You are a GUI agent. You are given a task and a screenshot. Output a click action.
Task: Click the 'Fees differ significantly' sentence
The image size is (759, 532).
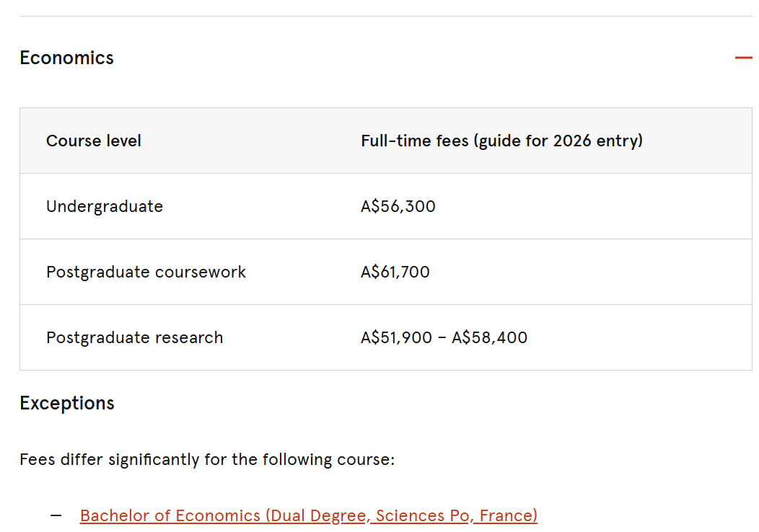(207, 459)
